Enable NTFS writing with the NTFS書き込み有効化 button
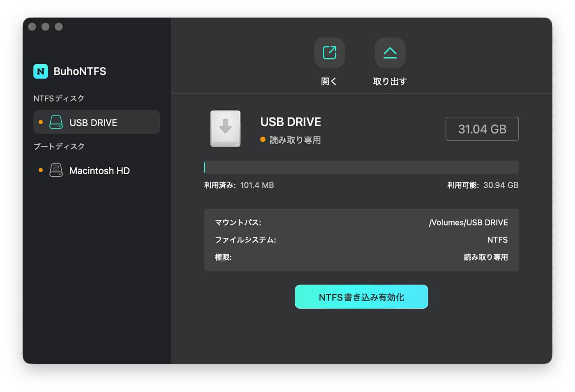This screenshot has height=392, width=575. coord(361,297)
